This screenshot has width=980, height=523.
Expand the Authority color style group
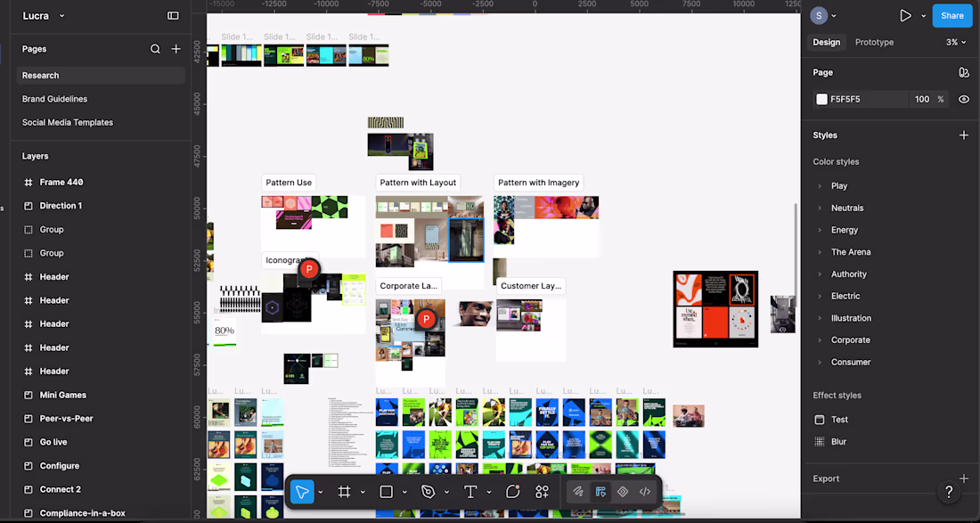820,274
